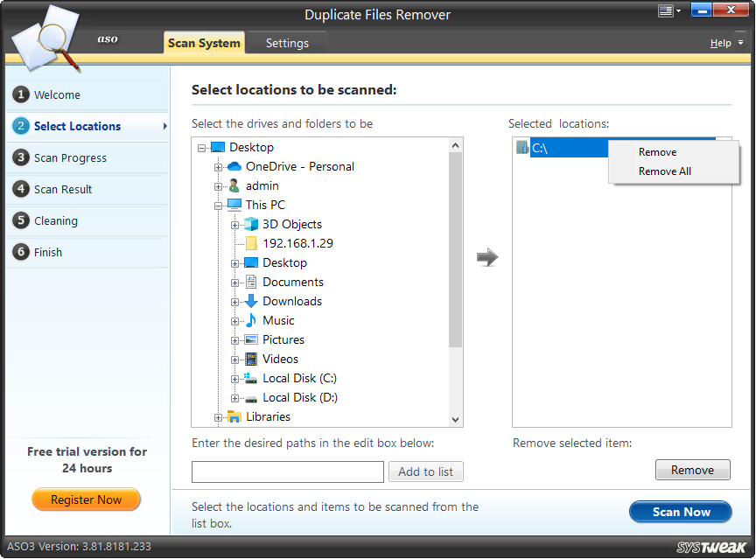Open OneDrive - Personal via its cloud icon
756x559 pixels.
(x=233, y=166)
